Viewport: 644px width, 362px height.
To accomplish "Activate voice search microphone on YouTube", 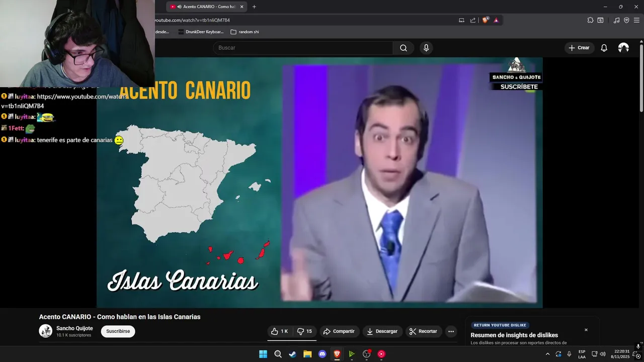I will point(426,48).
